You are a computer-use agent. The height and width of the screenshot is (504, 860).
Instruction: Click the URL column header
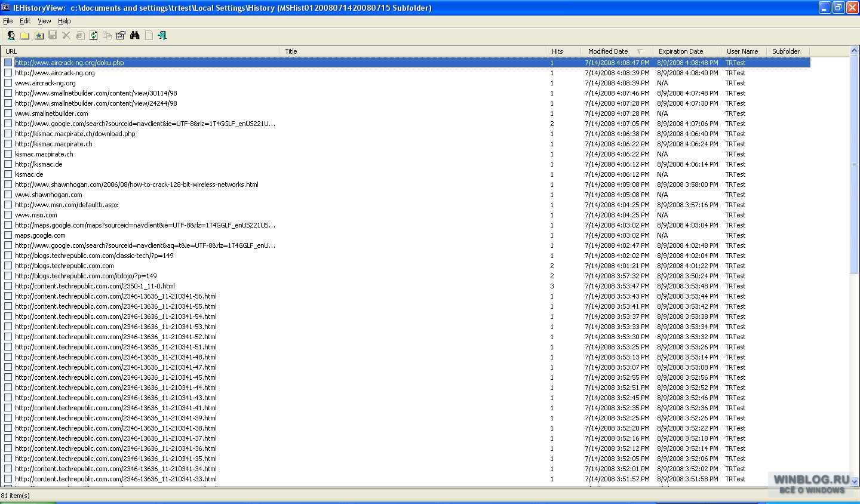(11, 51)
